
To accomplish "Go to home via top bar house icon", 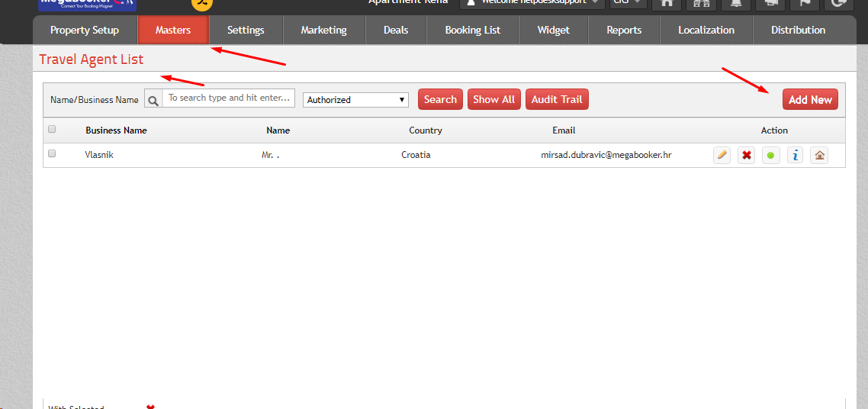I will click(667, 3).
